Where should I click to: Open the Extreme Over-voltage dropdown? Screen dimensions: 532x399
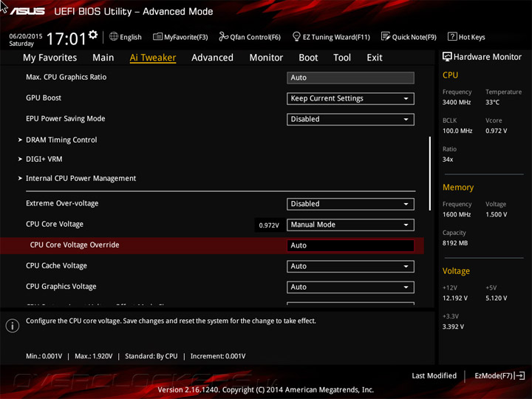point(350,204)
